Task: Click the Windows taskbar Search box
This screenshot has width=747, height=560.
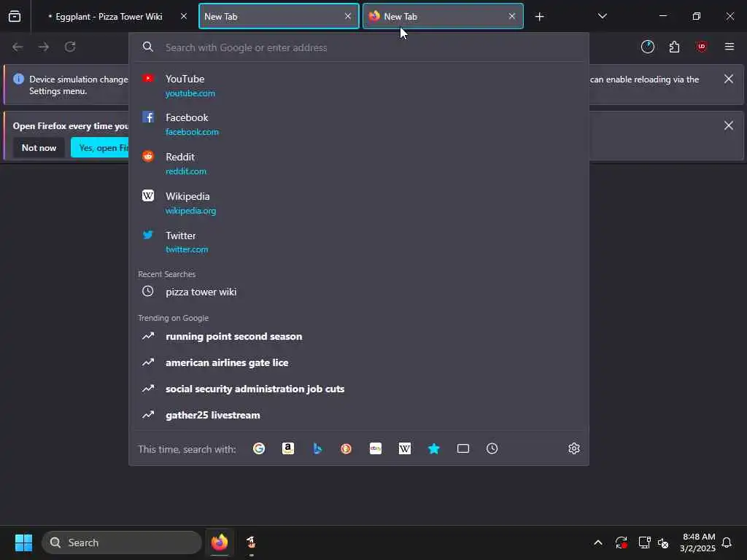Action: (x=122, y=542)
